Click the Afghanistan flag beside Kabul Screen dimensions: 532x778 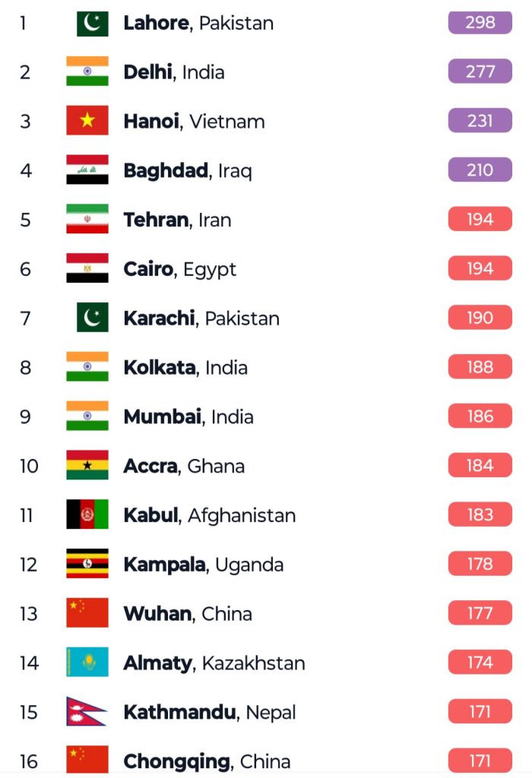coord(87,514)
